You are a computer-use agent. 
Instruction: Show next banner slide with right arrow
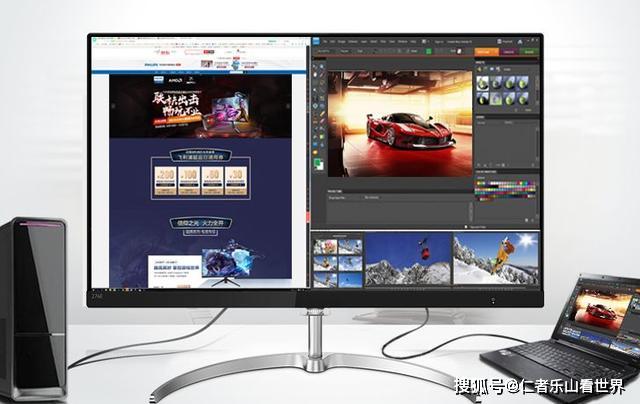288,106
